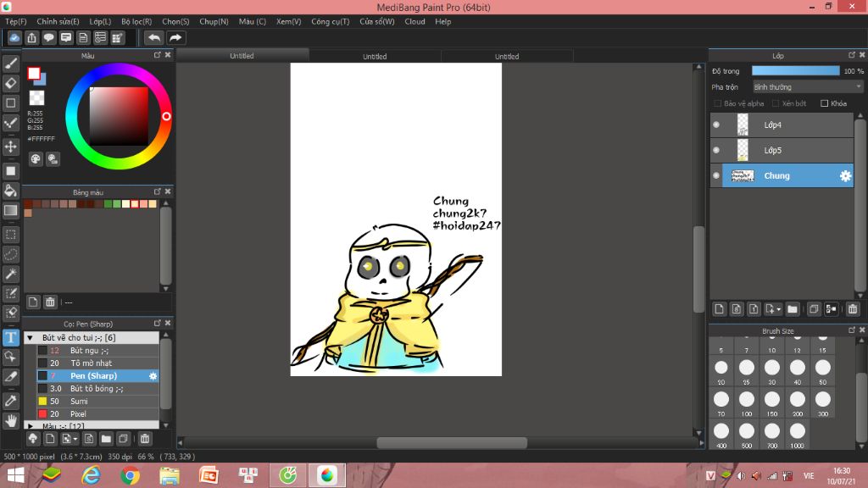Duplicate the layer in the Lớp panel
The image size is (868, 488).
[x=813, y=309]
